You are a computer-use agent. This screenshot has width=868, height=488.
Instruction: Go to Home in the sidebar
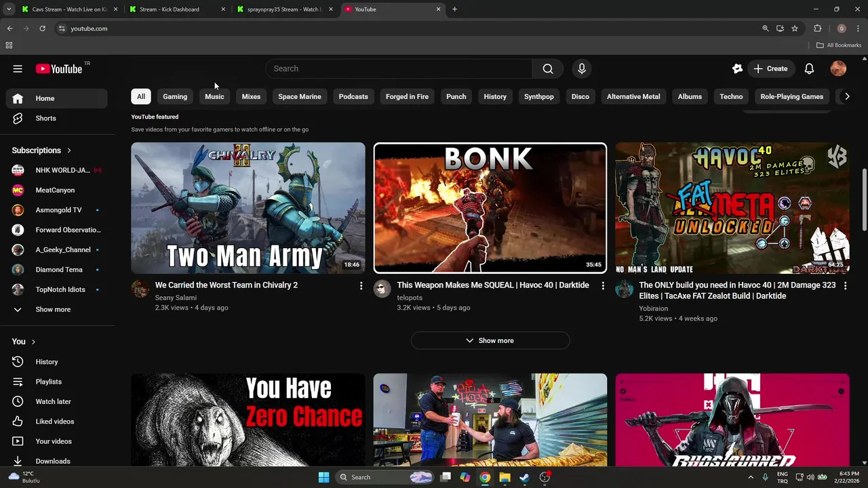pos(57,98)
